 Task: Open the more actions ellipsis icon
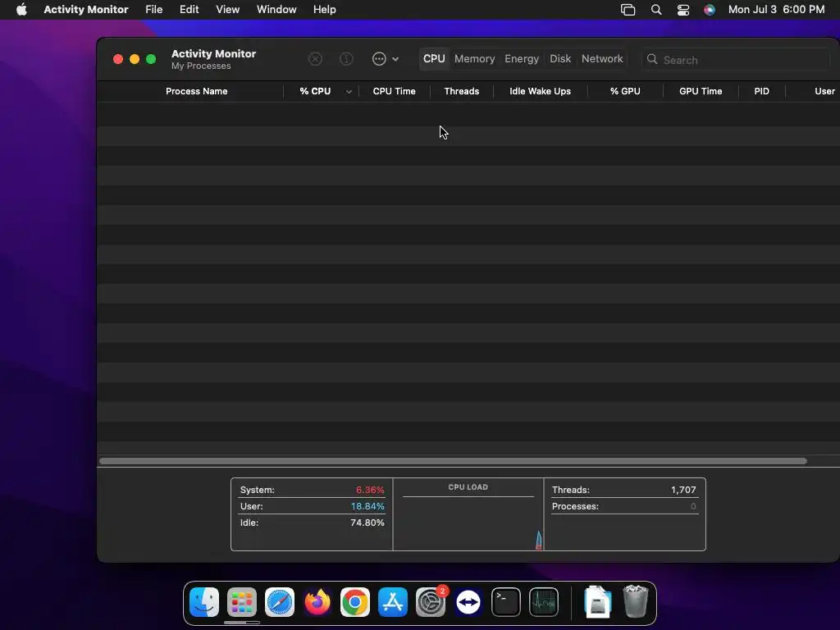pos(379,59)
